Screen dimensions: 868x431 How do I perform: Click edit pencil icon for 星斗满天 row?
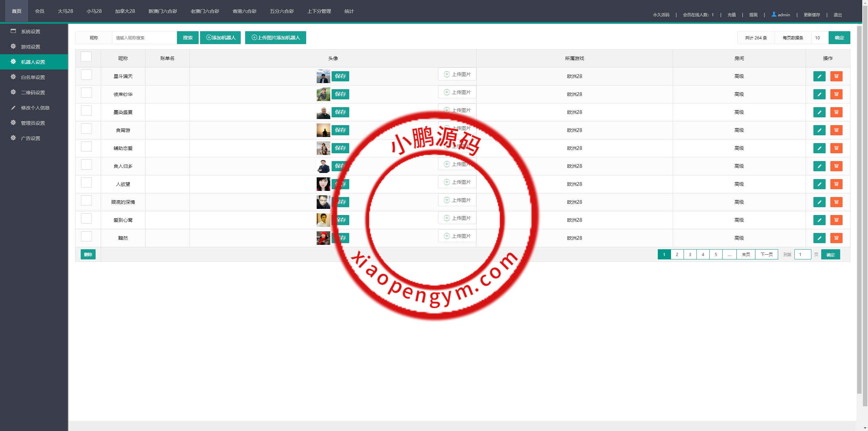tap(819, 76)
